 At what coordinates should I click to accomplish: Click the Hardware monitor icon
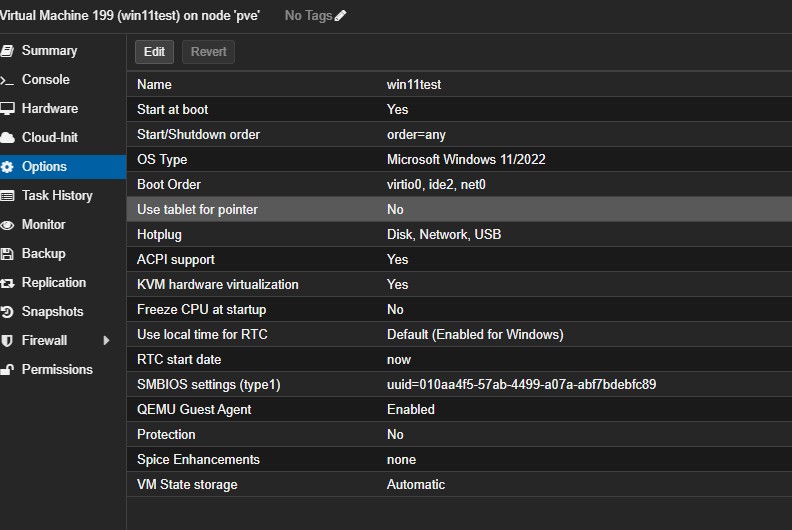(7, 109)
